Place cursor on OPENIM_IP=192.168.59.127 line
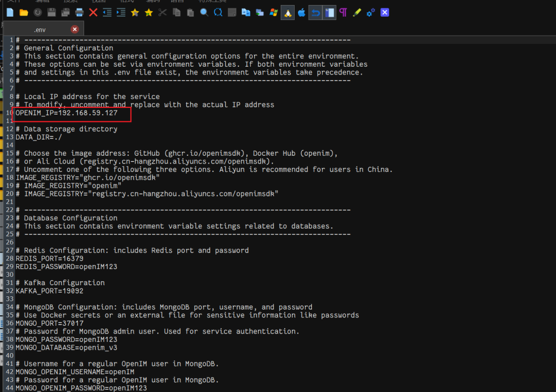Screen dimensions: 556x392 point(67,113)
